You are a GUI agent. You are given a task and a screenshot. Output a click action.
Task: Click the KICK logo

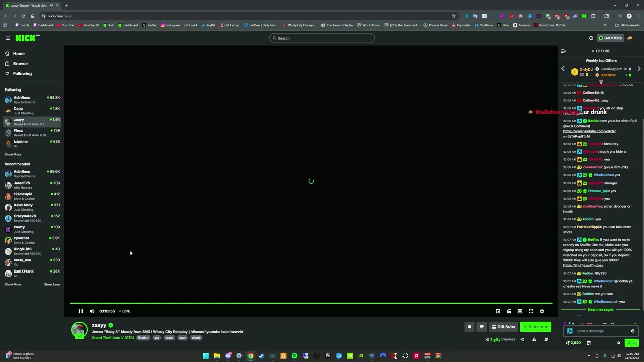(x=27, y=38)
